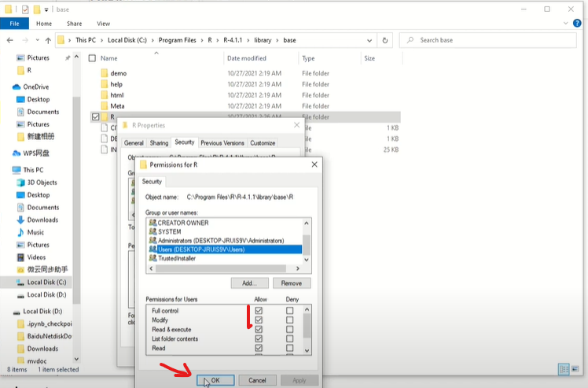Uncheck Allow for List folder contents

point(259,338)
